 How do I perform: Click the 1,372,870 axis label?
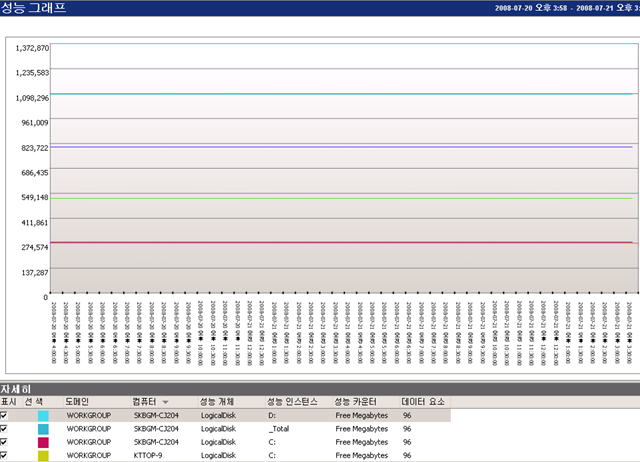tap(32, 48)
